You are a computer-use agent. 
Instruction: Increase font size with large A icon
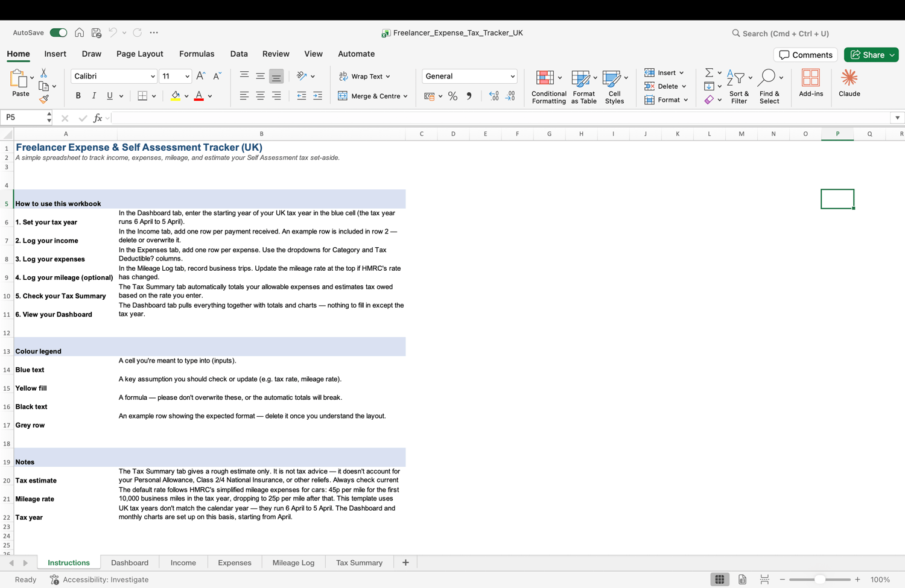[x=201, y=76]
